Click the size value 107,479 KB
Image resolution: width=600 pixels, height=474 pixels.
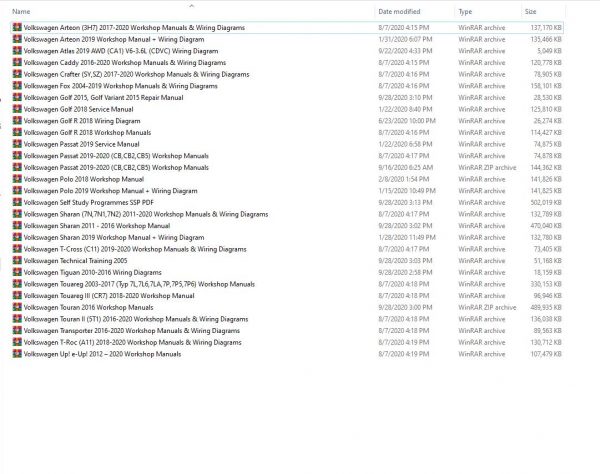click(x=546, y=354)
